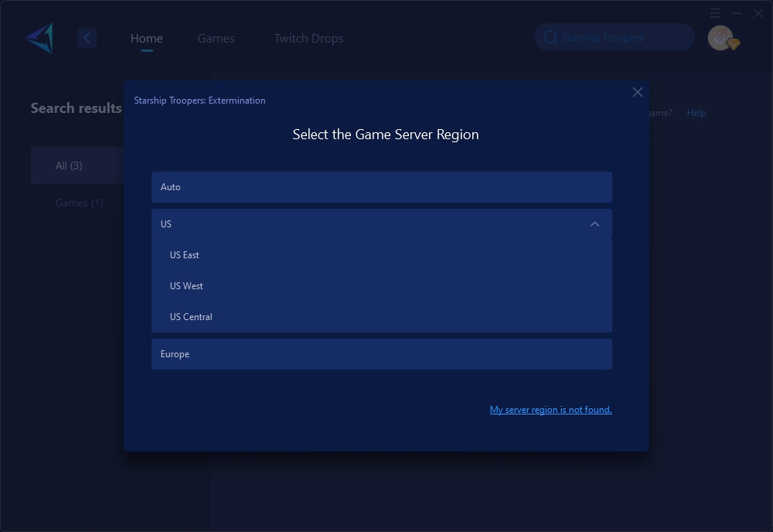Collapse the US region chevron

click(594, 224)
